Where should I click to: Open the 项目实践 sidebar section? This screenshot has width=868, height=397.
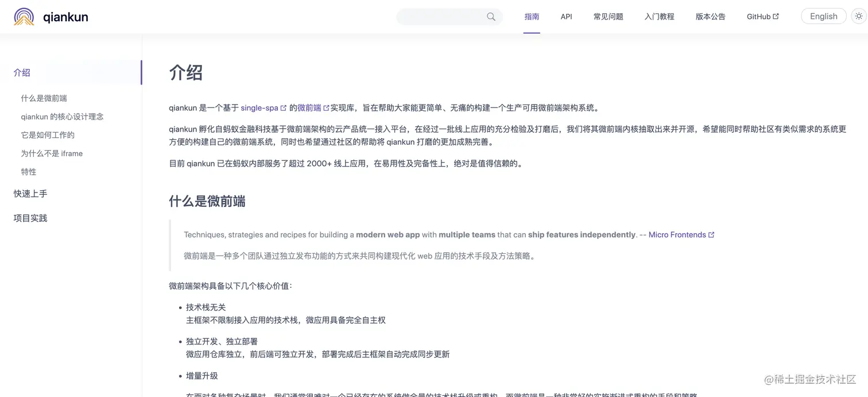[x=30, y=218]
